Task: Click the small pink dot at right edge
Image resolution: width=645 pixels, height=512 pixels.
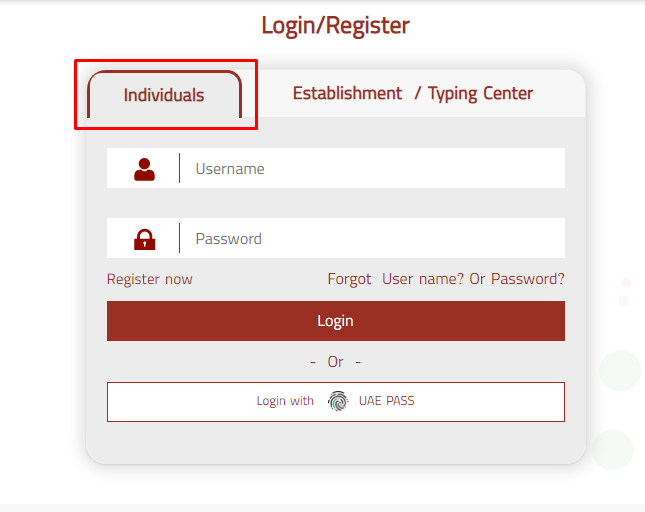Action: (625, 284)
